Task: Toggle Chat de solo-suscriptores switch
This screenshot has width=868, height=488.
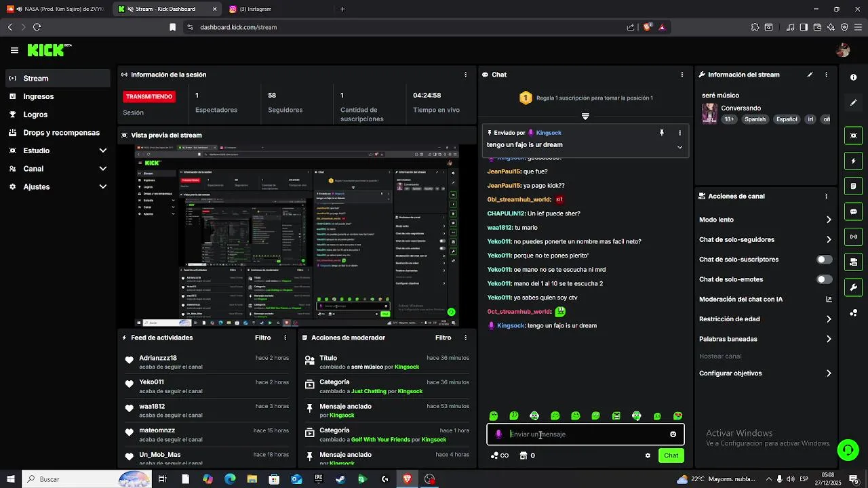Action: (825, 260)
